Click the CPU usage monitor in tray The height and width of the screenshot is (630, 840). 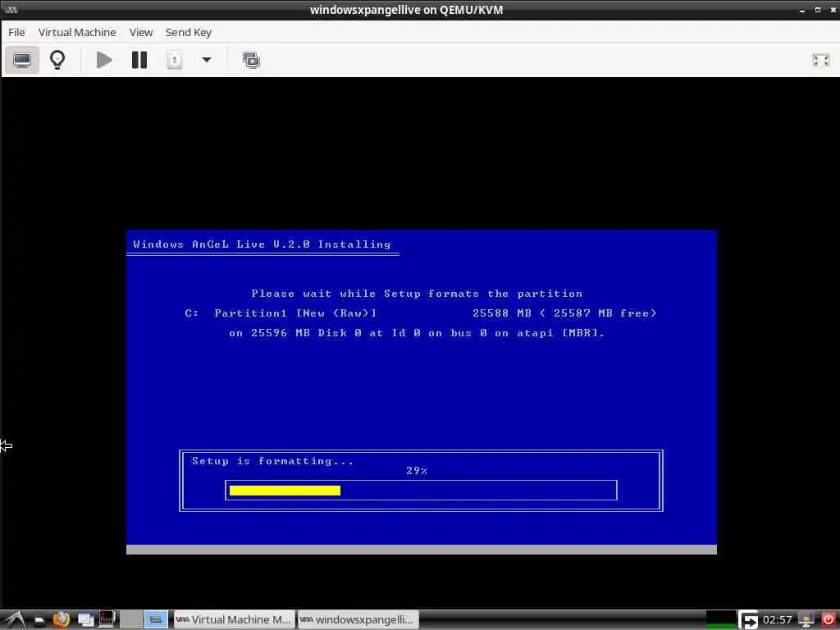point(720,620)
